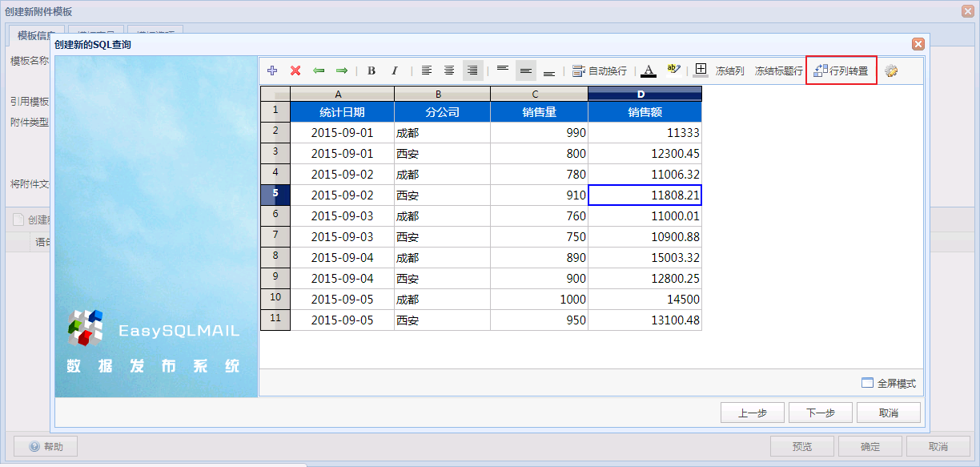Select column D header
This screenshot has width=980, height=467.
(x=645, y=94)
